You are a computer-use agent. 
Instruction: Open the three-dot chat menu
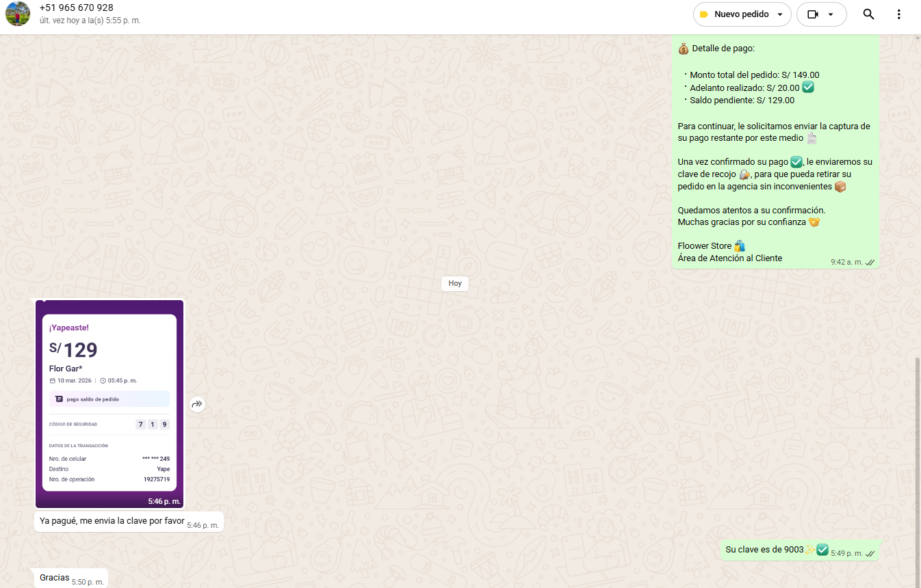[898, 14]
